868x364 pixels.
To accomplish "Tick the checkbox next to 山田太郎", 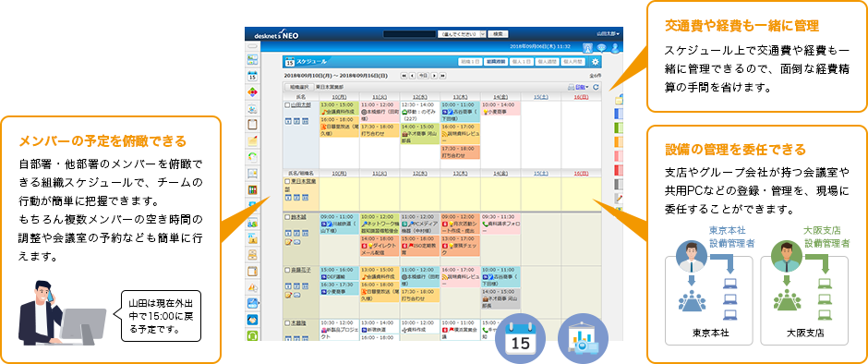I will click(287, 104).
